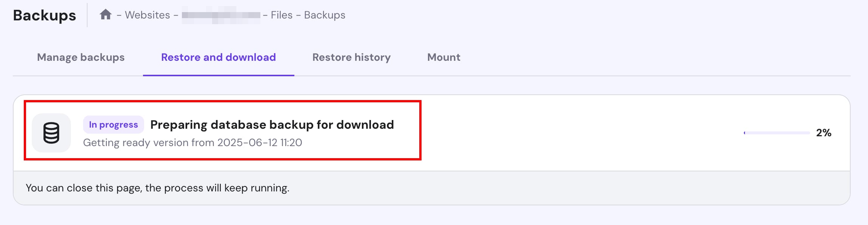The width and height of the screenshot is (868, 225).
Task: Select the Restore and download tab
Action: (219, 57)
